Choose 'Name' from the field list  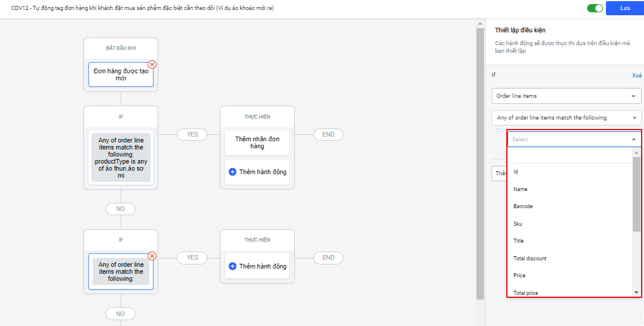tap(520, 189)
